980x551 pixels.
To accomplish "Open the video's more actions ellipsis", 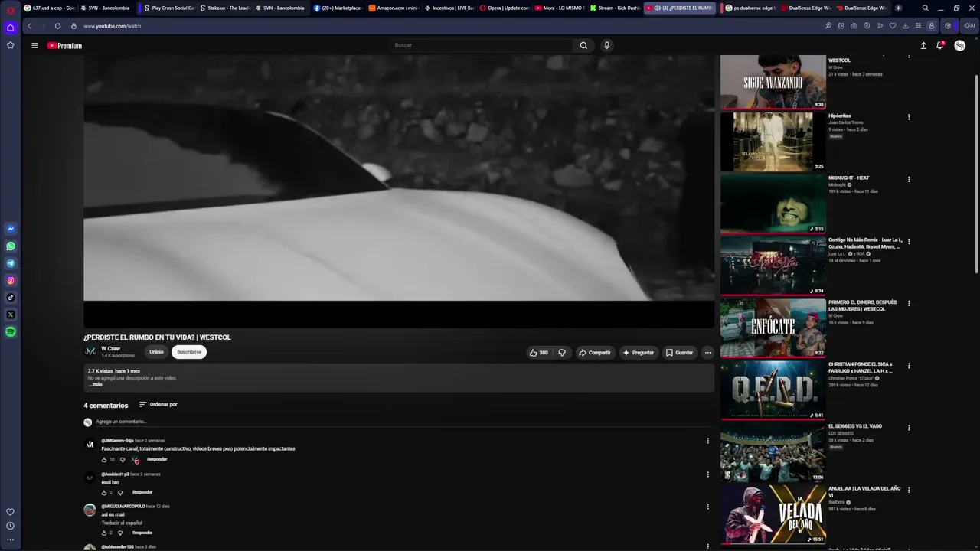I will [707, 353].
